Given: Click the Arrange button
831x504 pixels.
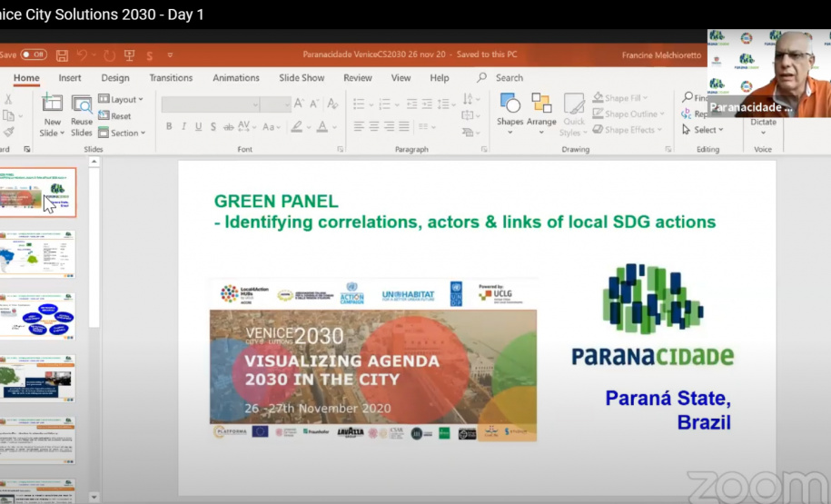Looking at the screenshot, I should (541, 114).
